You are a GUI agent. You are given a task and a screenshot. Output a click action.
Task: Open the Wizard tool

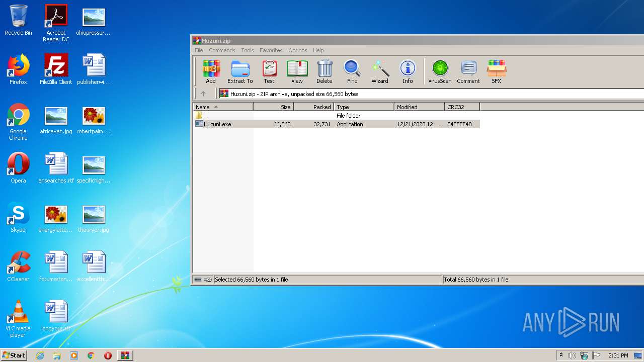click(380, 71)
